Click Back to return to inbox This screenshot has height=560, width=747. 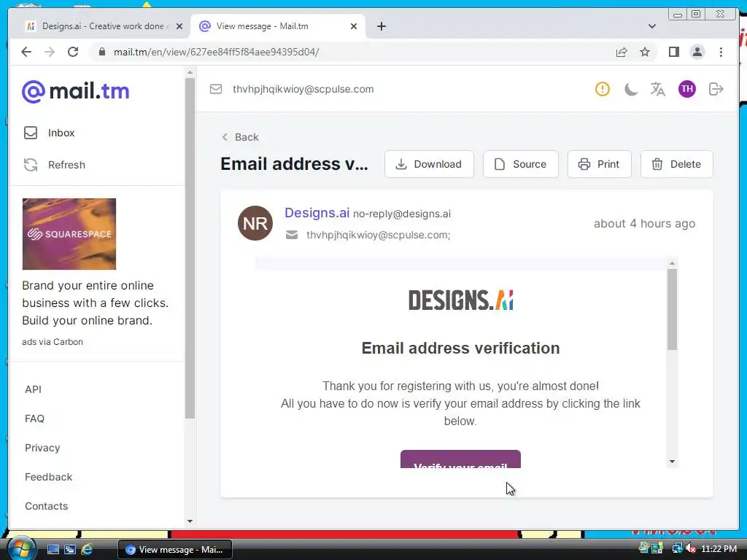tap(240, 137)
